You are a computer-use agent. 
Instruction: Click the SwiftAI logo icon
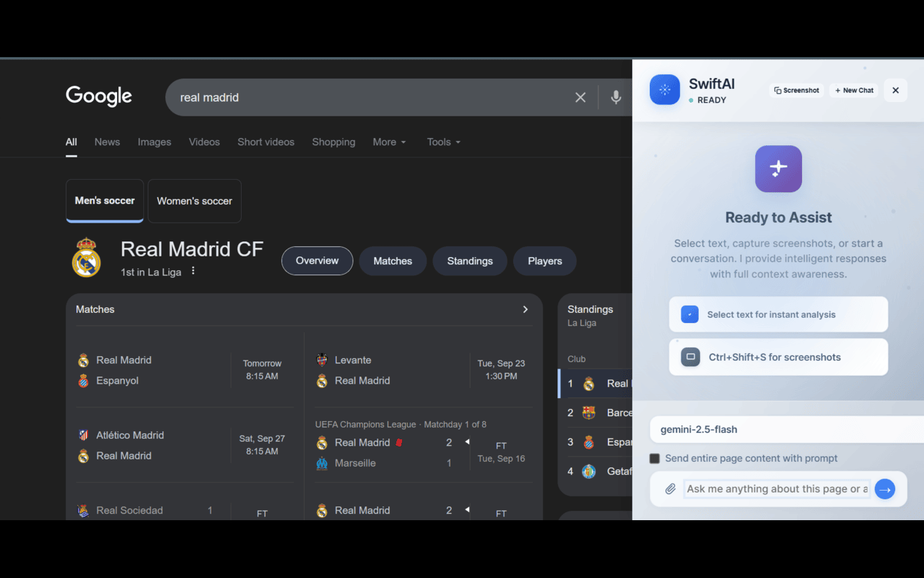point(665,90)
